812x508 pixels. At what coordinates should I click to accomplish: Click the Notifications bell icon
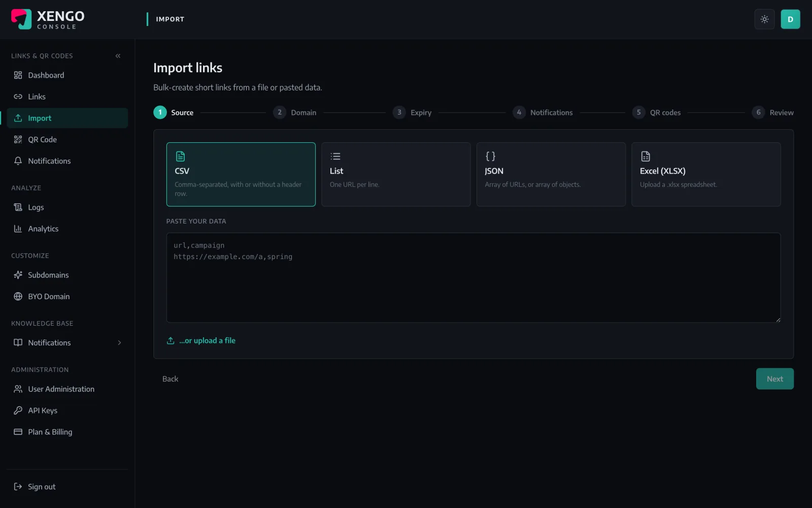pyautogui.click(x=18, y=161)
